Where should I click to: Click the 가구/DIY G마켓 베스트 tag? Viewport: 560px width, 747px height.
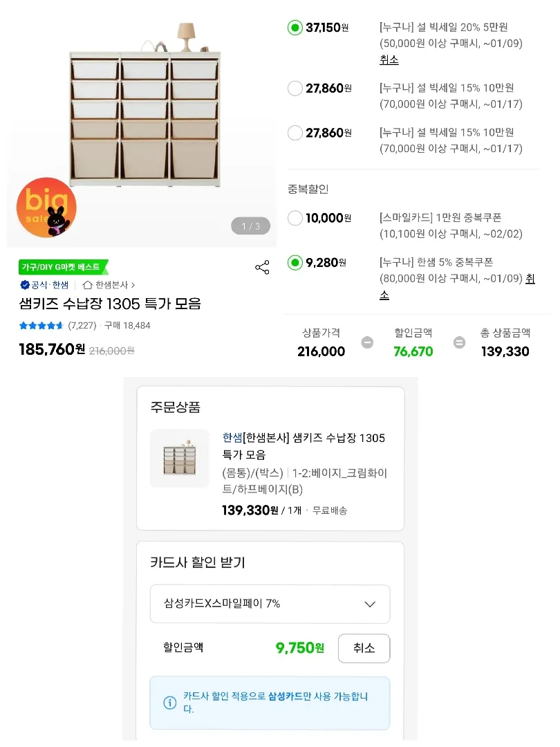(x=62, y=267)
